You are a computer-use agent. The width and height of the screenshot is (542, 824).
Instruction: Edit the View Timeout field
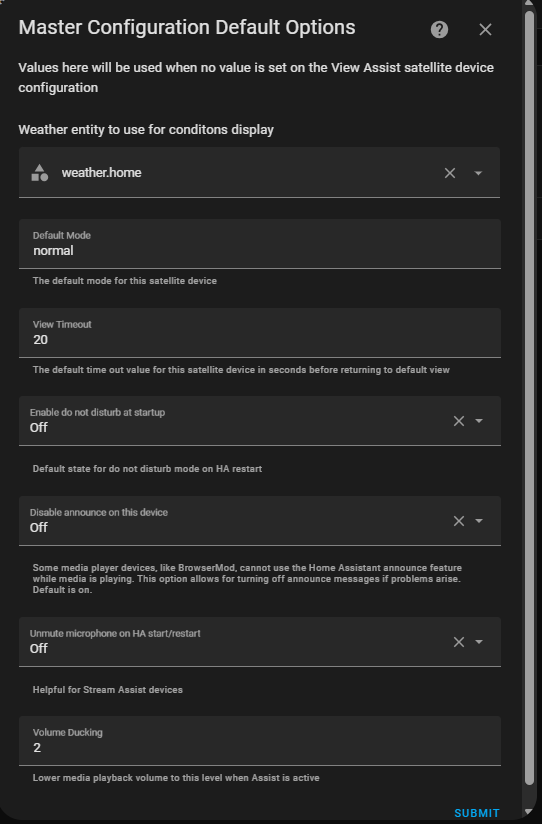[x=260, y=333]
